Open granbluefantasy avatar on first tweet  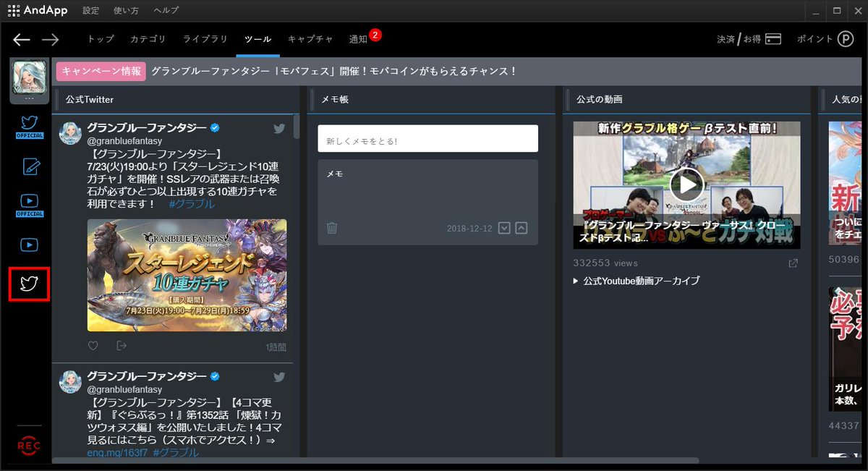tap(70, 133)
